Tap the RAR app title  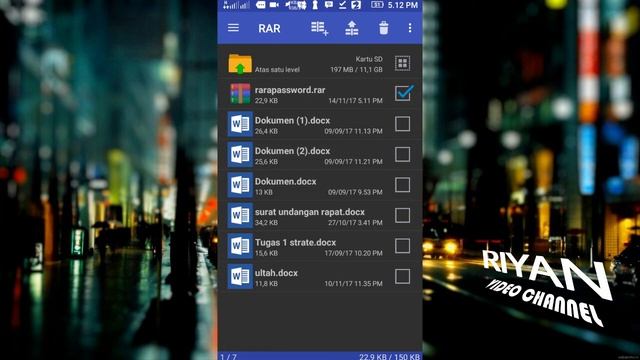[269, 28]
